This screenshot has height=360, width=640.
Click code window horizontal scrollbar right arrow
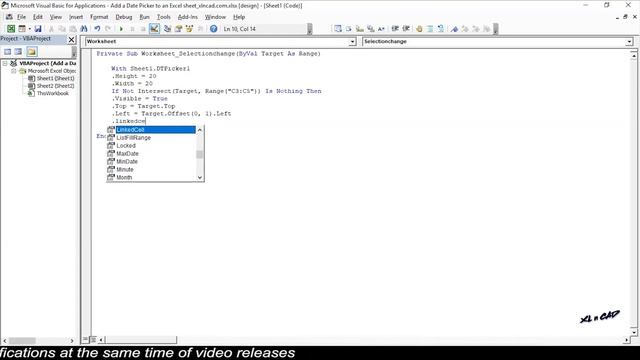coord(627,340)
